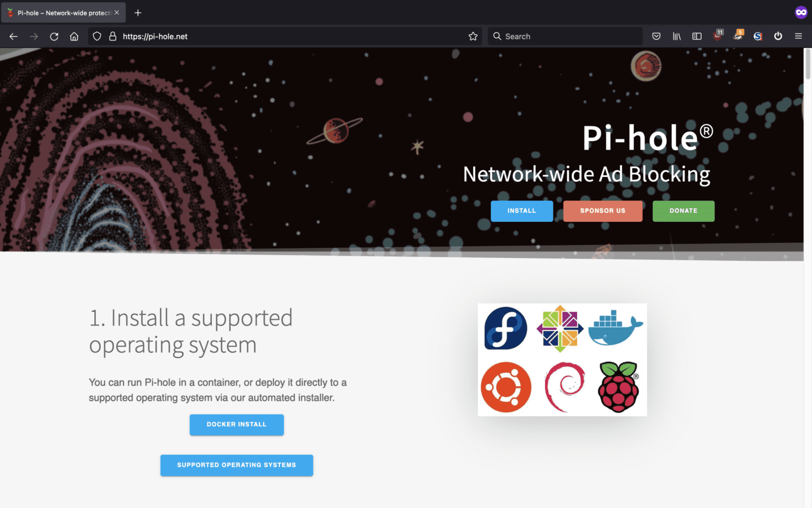Screen dimensions: 812x508
Task: Click the SPONSOR US button
Action: click(x=603, y=211)
